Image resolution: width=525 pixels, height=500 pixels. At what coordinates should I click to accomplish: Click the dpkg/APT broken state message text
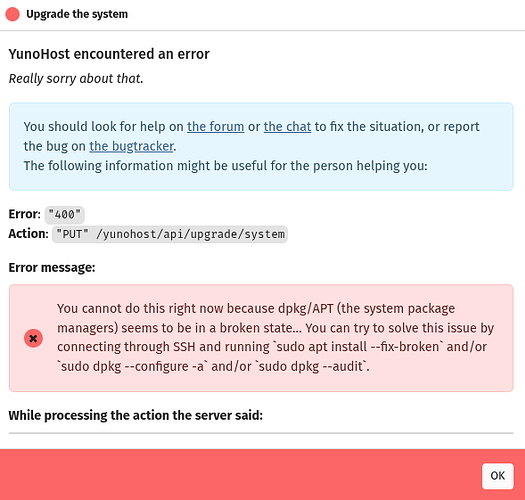point(276,338)
